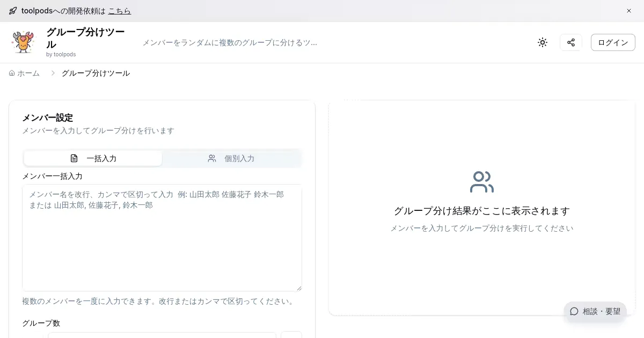Click the グループ数 number field

click(x=162, y=335)
